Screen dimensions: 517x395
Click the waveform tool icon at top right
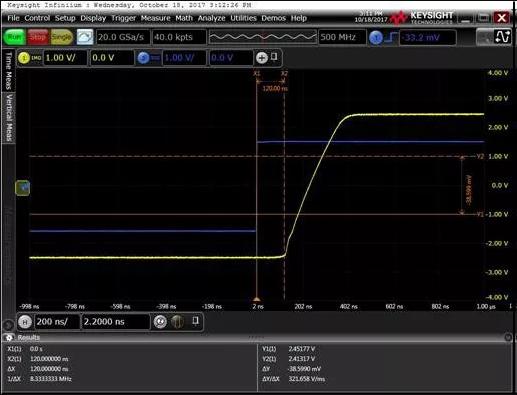[502, 37]
